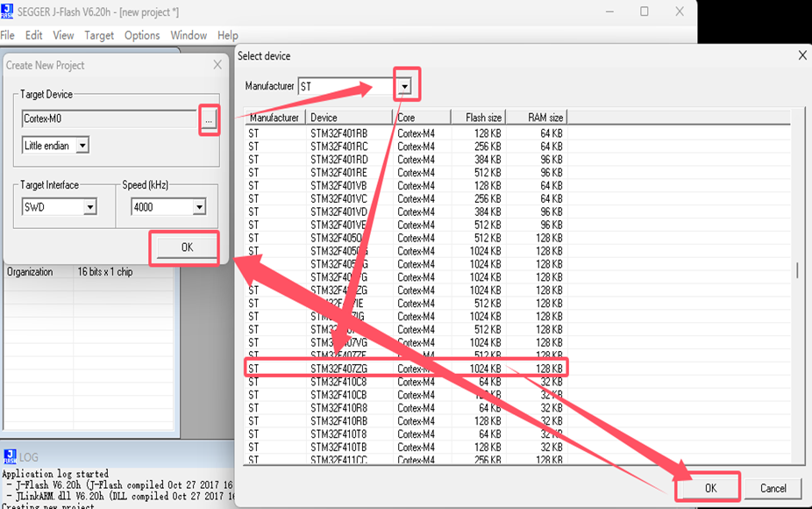The width and height of the screenshot is (812, 509).
Task: Click the LOG panel J-Flash icon
Action: pyautogui.click(x=10, y=456)
